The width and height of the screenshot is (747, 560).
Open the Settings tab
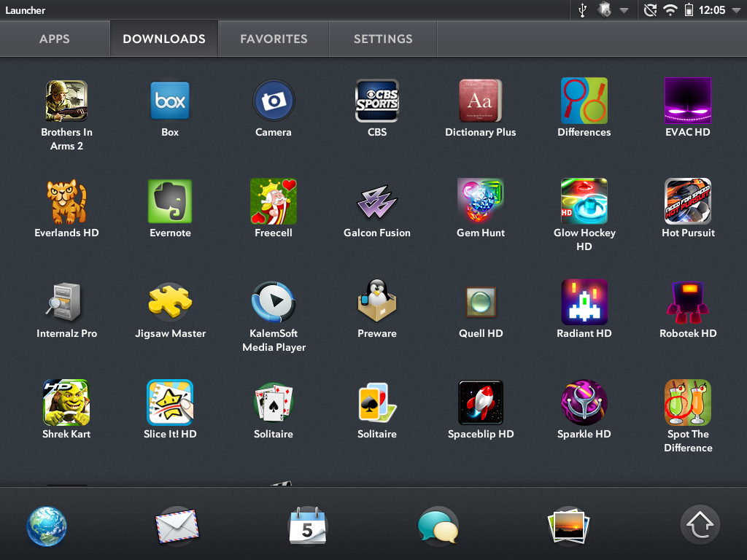tap(383, 39)
